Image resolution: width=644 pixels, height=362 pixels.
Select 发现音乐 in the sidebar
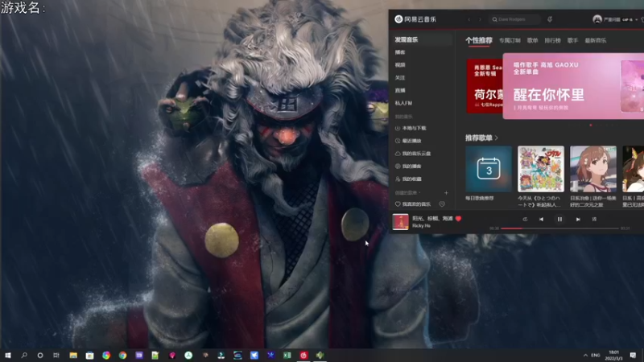pos(422,39)
